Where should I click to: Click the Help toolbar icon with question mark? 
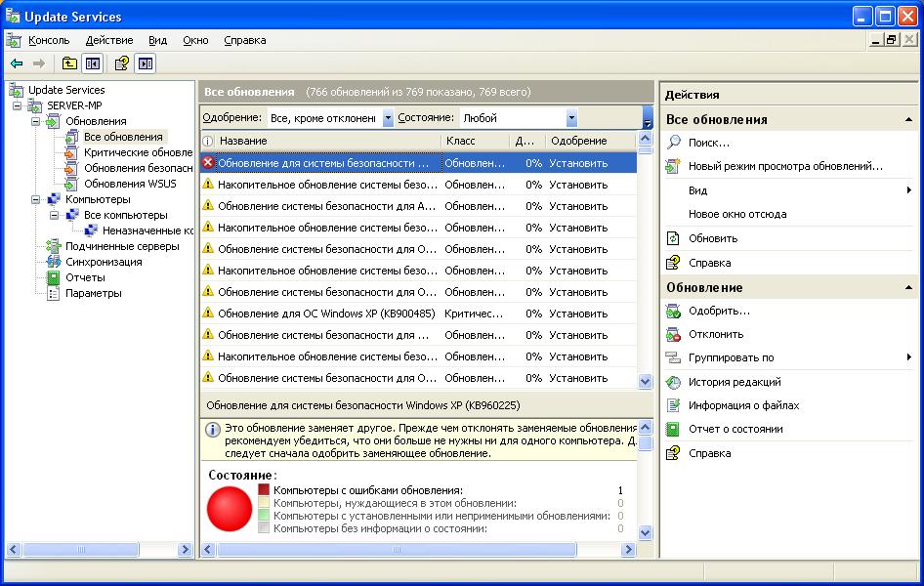tap(121, 63)
